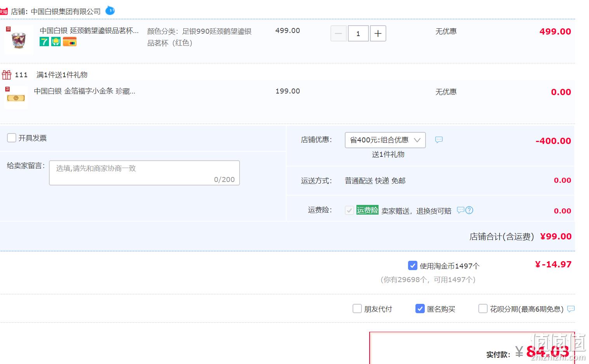The image size is (589, 364).
Task: Uncheck the 匿名购买 anonymous purchase checkbox
Action: coord(420,309)
